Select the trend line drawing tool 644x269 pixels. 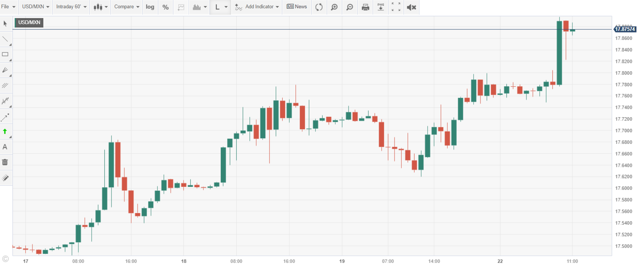coord(5,39)
